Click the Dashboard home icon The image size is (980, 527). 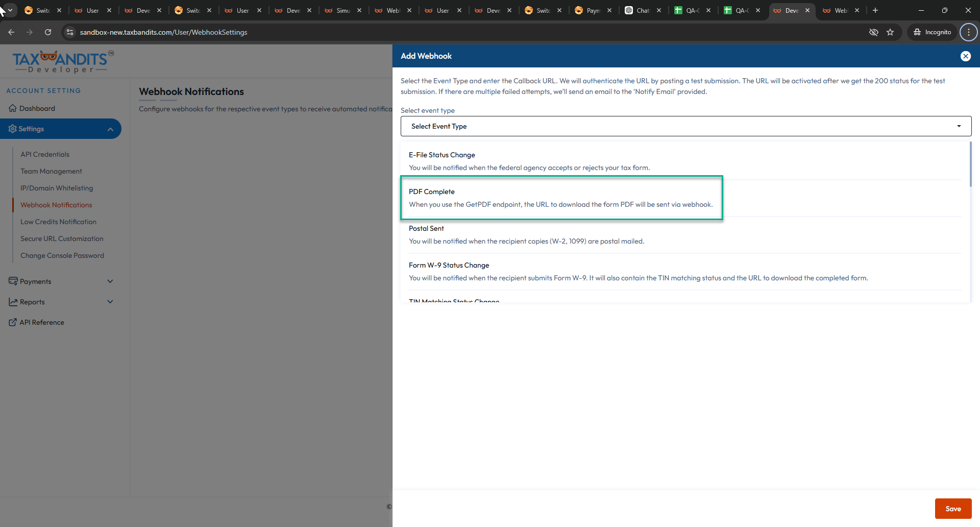pyautogui.click(x=13, y=108)
